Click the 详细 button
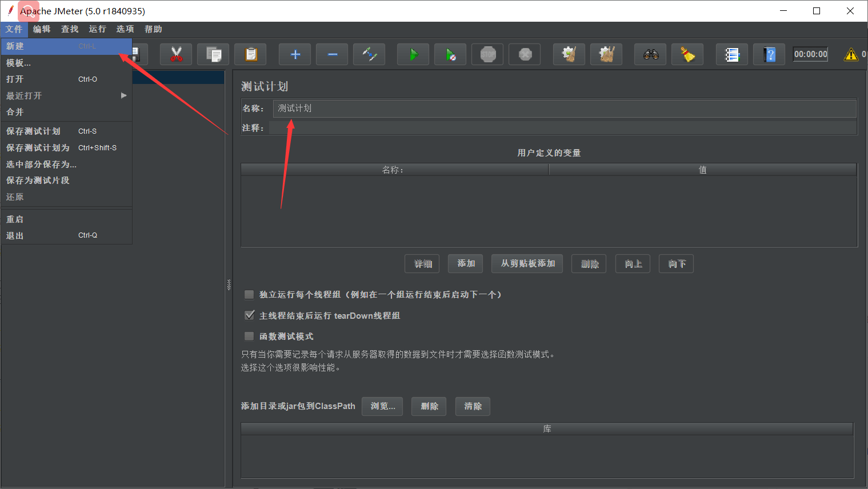This screenshot has width=868, height=489. pyautogui.click(x=422, y=264)
